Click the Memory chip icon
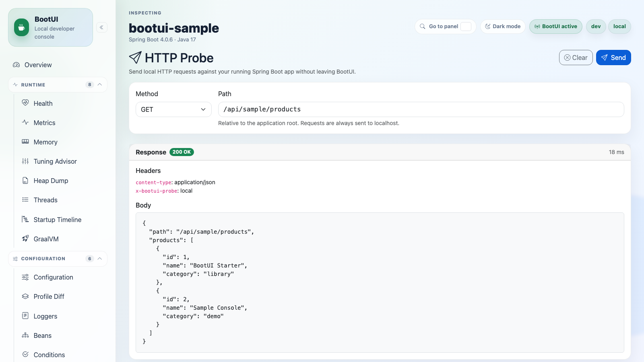Screen dimensions: 644x362 point(25,142)
